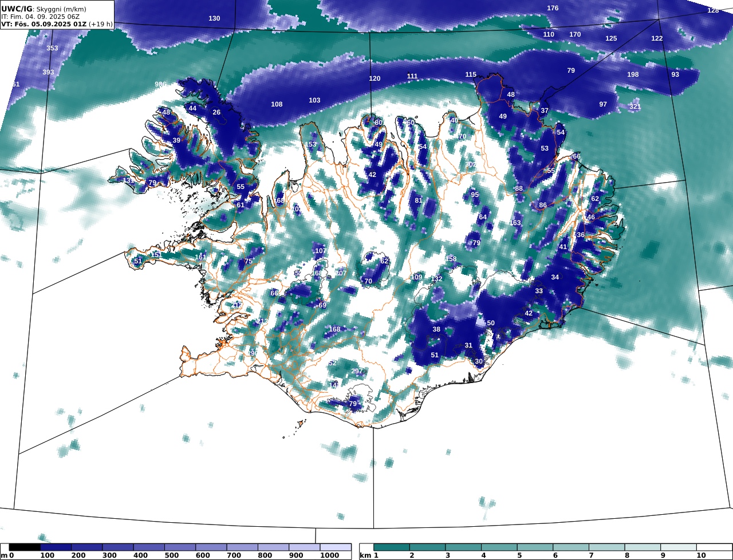Click the visibility value '41'
733x560 pixels.
click(x=563, y=247)
